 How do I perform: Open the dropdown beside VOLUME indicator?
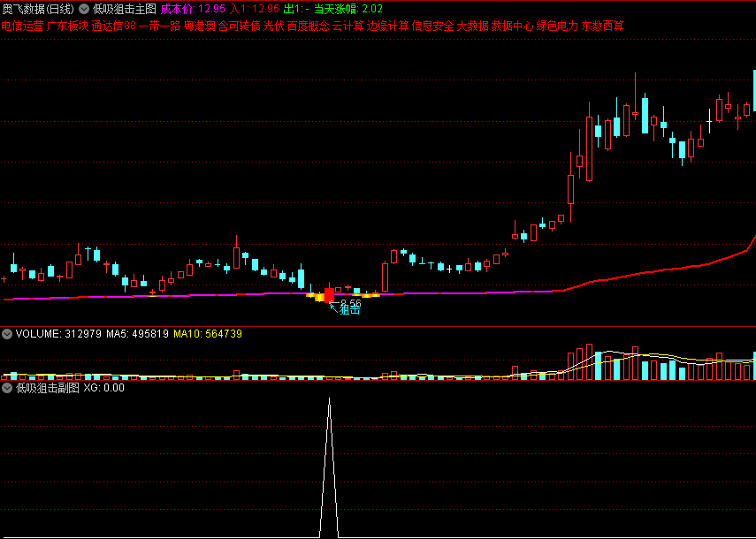pos(7,334)
